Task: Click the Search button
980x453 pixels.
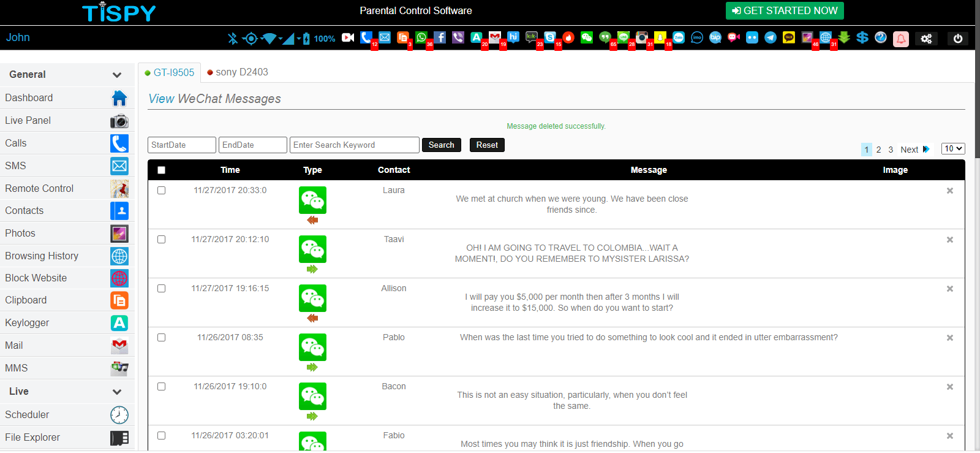Action: point(441,145)
